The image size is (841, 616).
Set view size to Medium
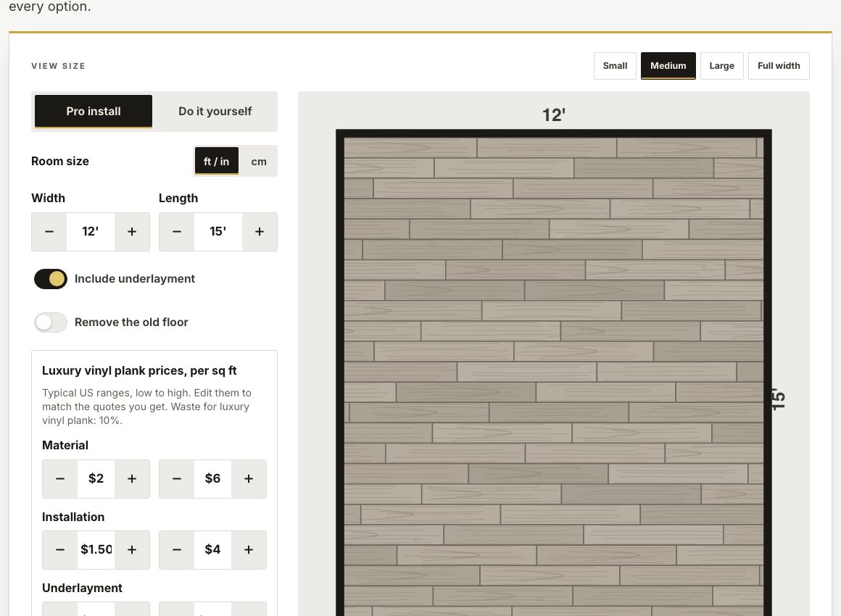(668, 66)
